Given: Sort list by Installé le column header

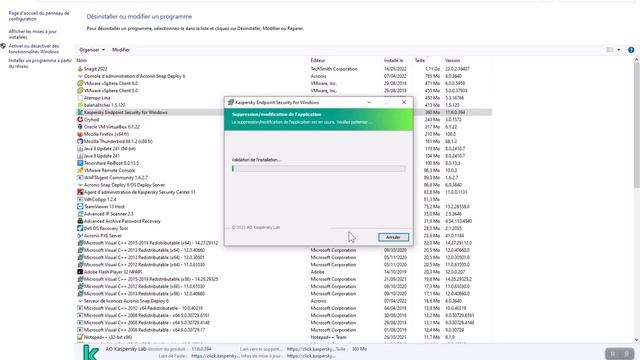Looking at the screenshot, I should point(393,60).
